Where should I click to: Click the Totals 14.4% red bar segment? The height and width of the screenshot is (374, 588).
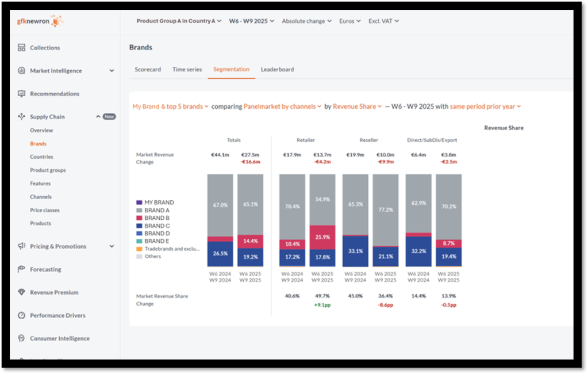(250, 242)
